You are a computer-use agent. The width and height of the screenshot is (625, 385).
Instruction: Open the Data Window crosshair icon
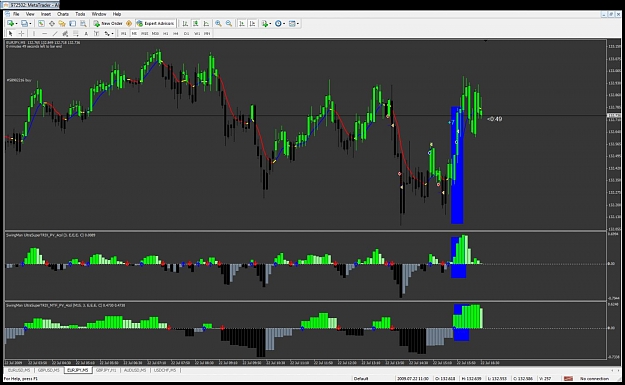click(52, 24)
